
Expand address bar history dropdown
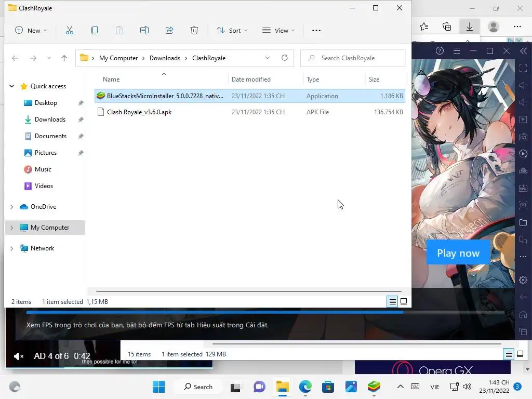(x=268, y=58)
